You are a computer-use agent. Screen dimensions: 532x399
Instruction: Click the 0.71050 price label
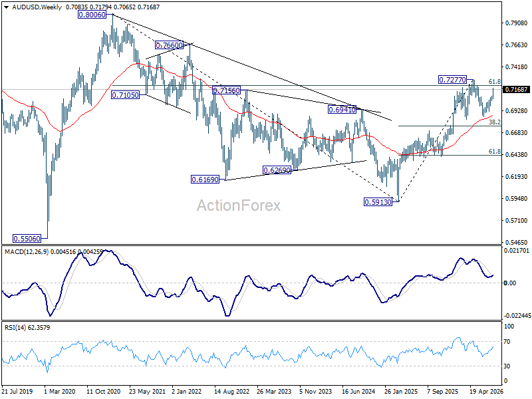[125, 95]
